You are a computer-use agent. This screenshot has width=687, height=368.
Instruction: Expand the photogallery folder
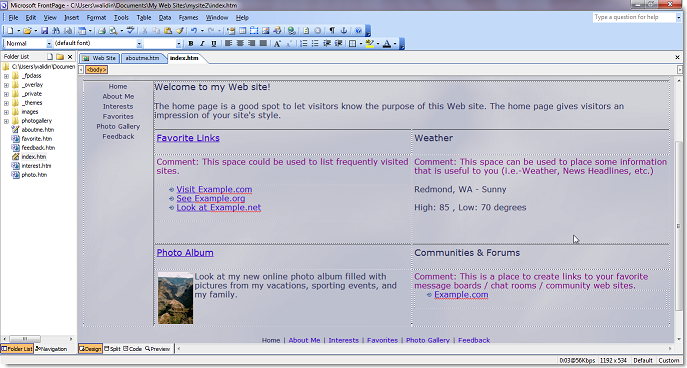6,121
